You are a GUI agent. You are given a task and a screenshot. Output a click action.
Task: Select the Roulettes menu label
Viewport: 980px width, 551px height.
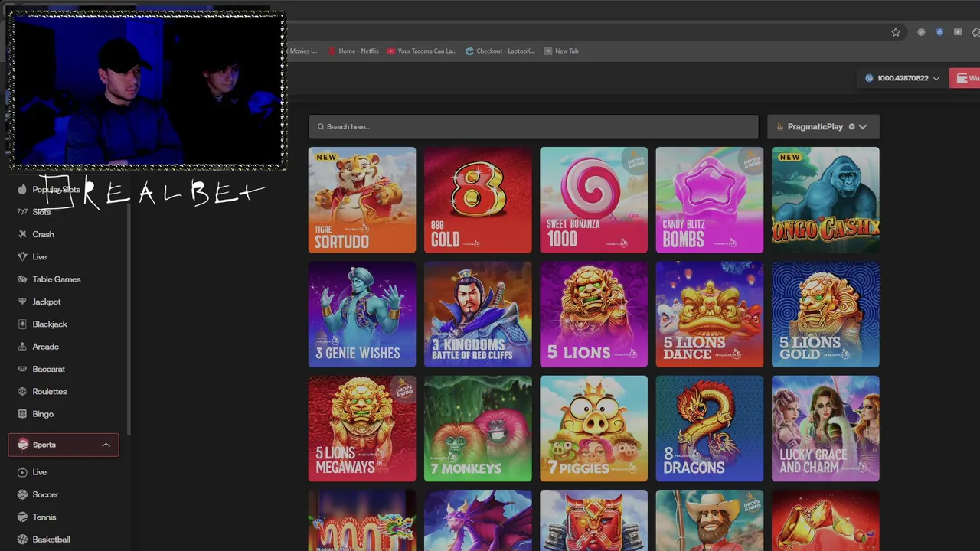[50, 392]
